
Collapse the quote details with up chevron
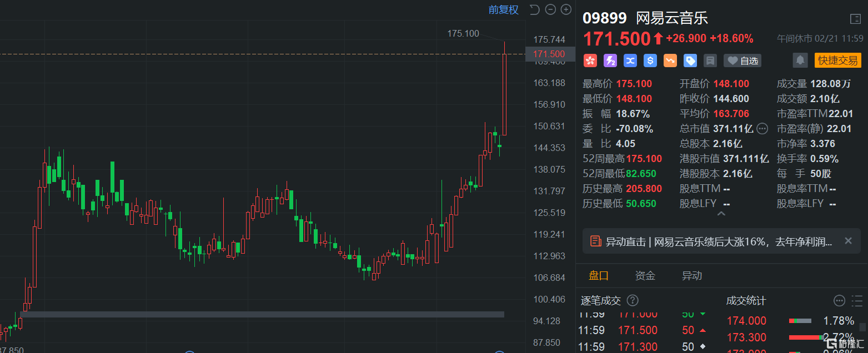(x=721, y=213)
